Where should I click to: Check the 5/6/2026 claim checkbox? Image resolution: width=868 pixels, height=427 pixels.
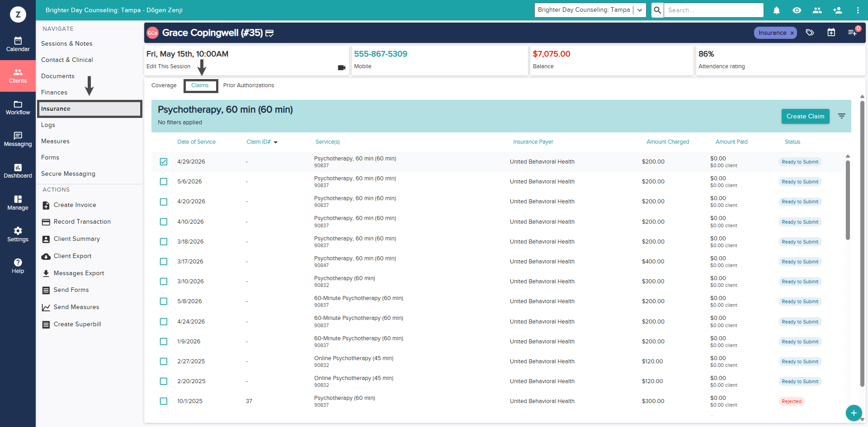tap(164, 182)
